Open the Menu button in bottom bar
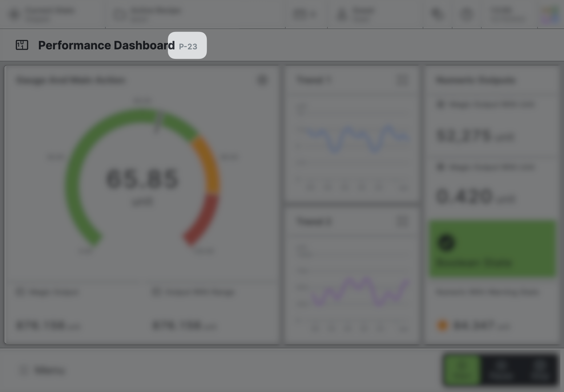The image size is (564, 392). point(42,370)
